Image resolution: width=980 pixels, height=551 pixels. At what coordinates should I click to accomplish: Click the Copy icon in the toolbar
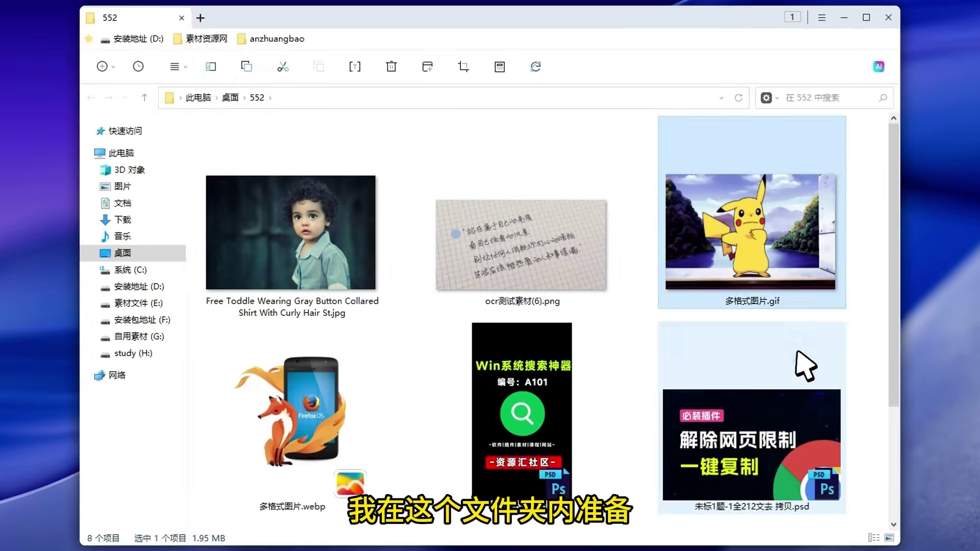tap(247, 66)
